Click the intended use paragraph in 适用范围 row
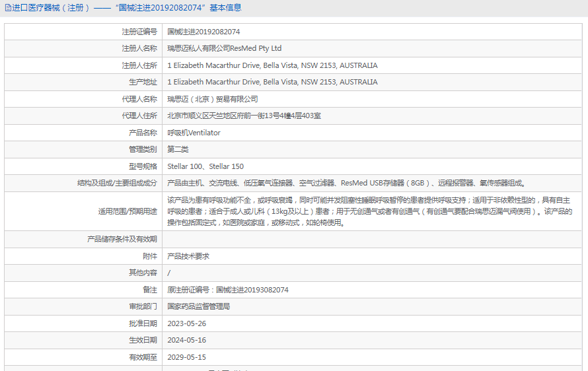588x371 pixels. pyautogui.click(x=370, y=211)
